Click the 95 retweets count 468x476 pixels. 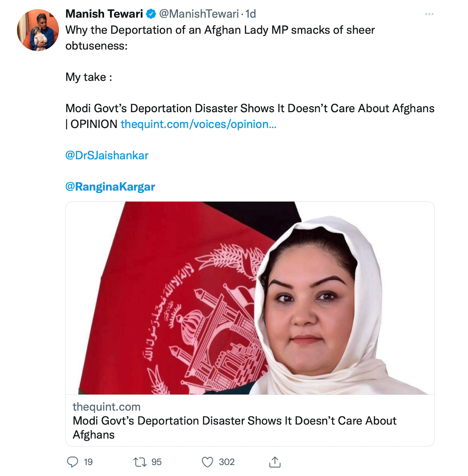tap(157, 462)
